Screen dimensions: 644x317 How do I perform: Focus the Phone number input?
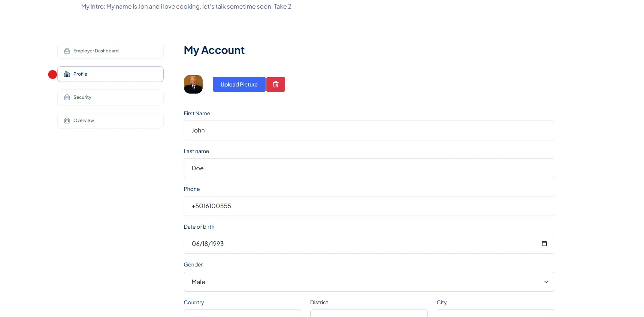[x=369, y=206]
